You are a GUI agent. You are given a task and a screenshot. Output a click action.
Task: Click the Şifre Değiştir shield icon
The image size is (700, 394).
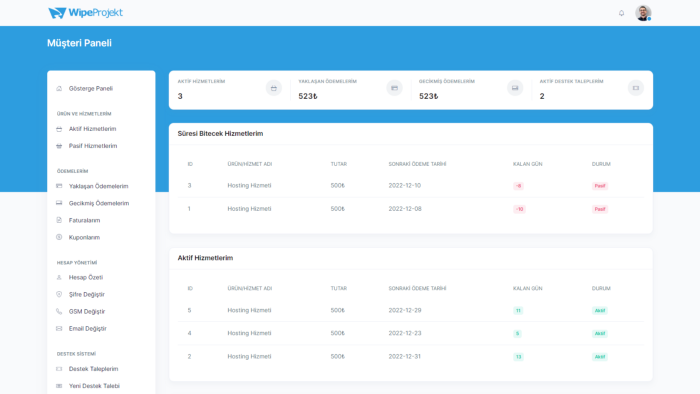point(59,294)
